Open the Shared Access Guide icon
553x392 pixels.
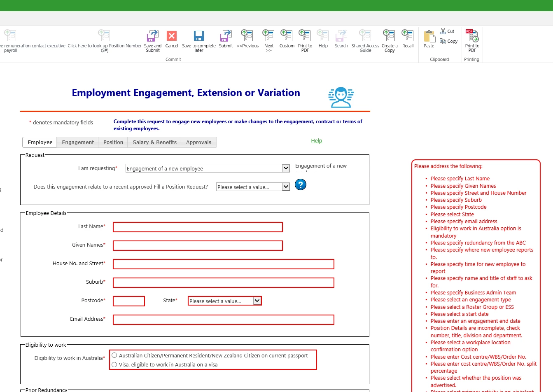click(x=365, y=36)
